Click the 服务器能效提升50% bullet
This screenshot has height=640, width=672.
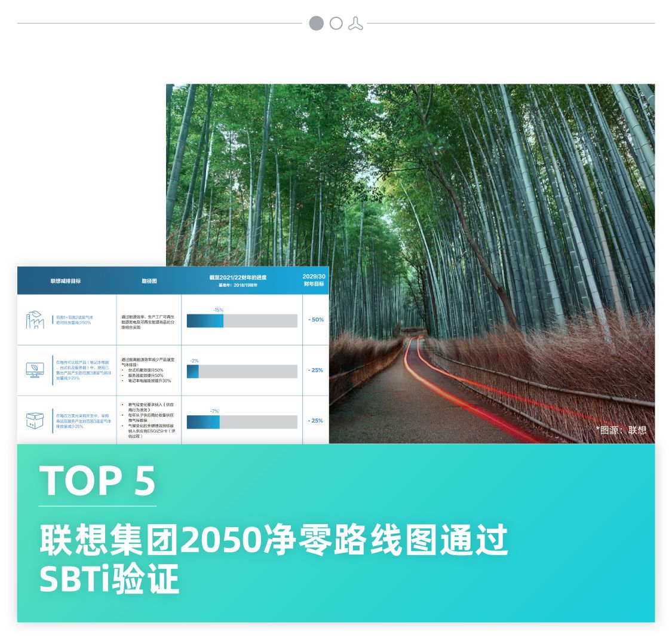tap(145, 375)
